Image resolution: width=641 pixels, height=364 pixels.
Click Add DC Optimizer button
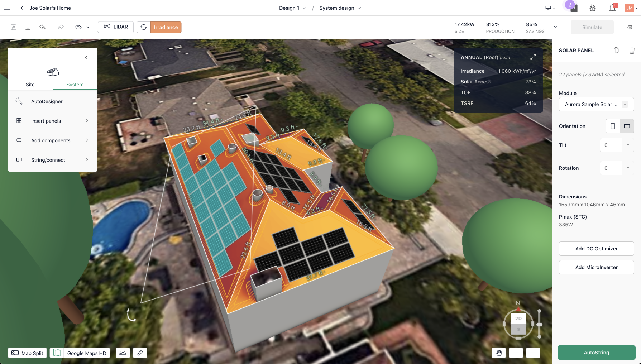tap(596, 249)
